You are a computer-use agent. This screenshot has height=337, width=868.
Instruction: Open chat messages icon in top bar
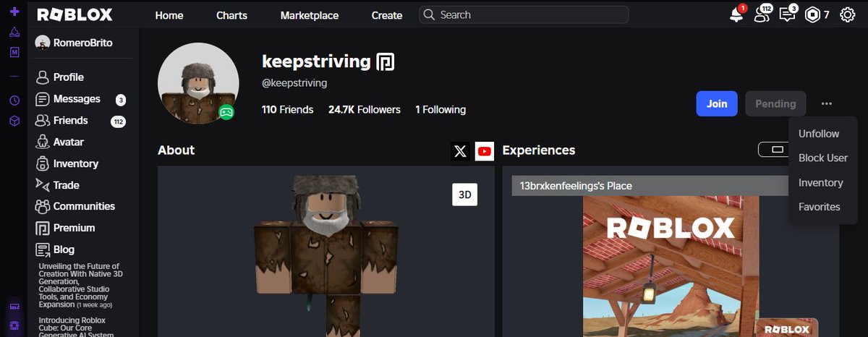coord(787,14)
